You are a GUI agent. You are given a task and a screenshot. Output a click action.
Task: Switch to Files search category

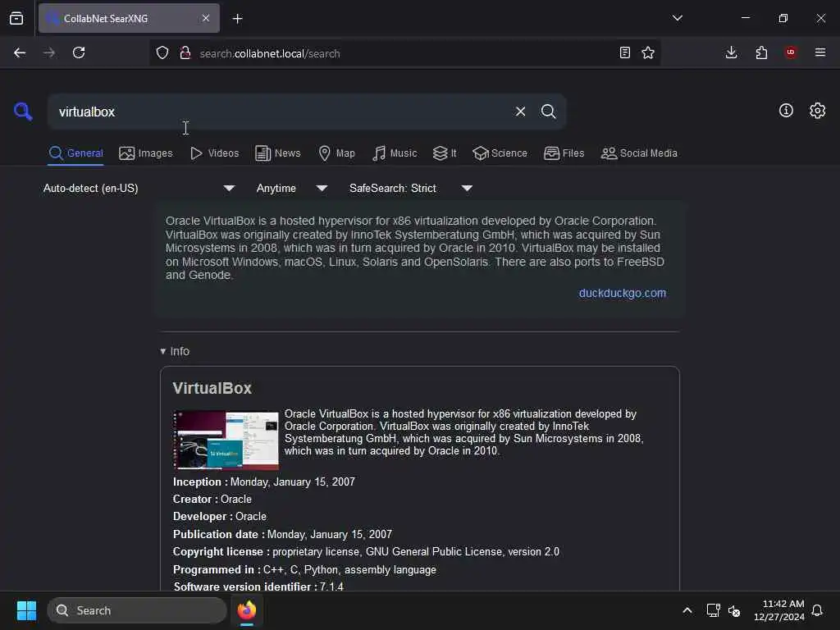(564, 153)
